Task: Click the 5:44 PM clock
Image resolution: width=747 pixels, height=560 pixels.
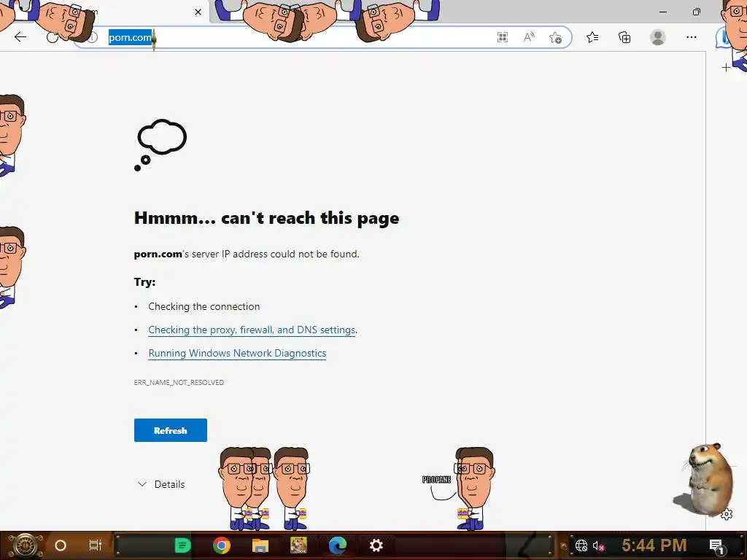Action: (x=654, y=545)
